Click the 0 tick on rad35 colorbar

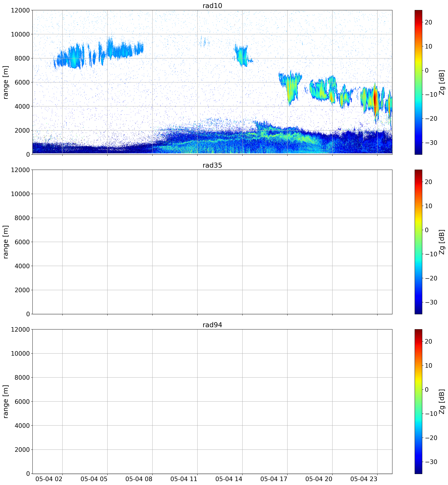[427, 230]
